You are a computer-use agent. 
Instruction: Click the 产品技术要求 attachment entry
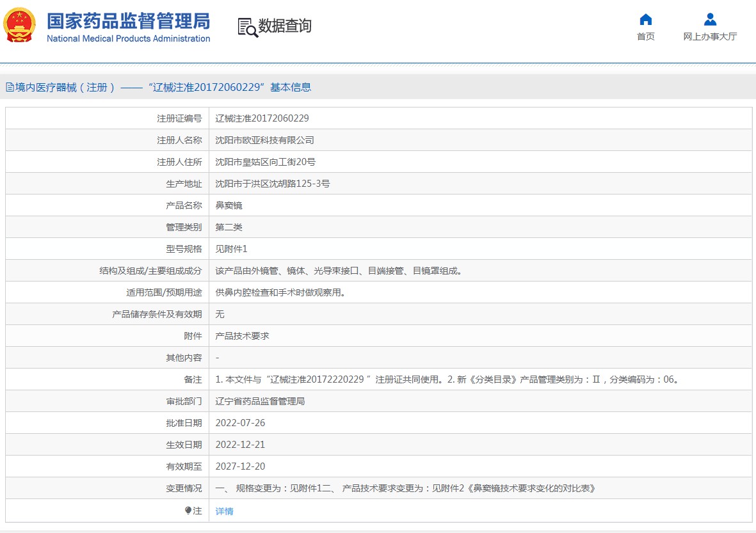click(242, 336)
